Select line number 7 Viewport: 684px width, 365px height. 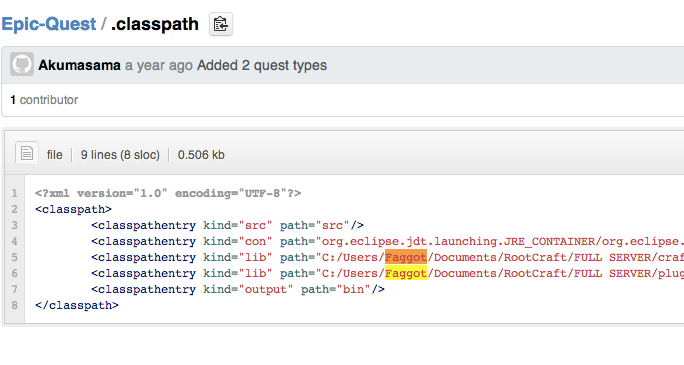[14, 289]
